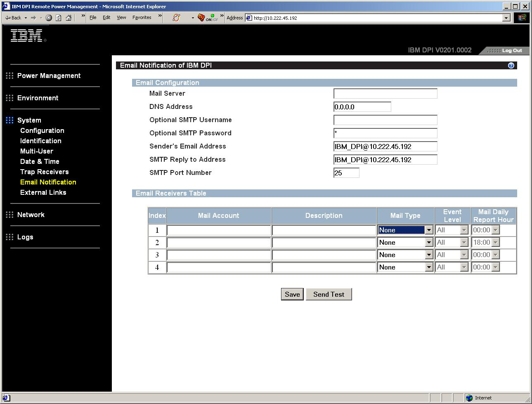Open the Mail Type dropdown for row 2
This screenshot has width=532, height=404.
tap(405, 242)
